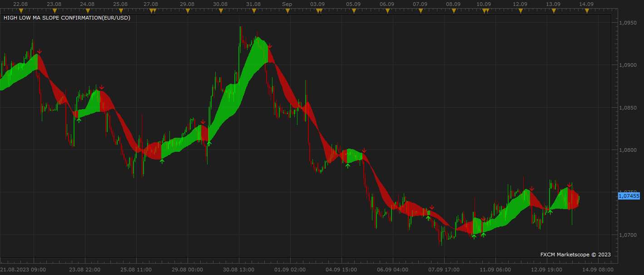Click the 04.09 15:00 time axis label
The height and width of the screenshot is (275, 644).
click(x=341, y=270)
